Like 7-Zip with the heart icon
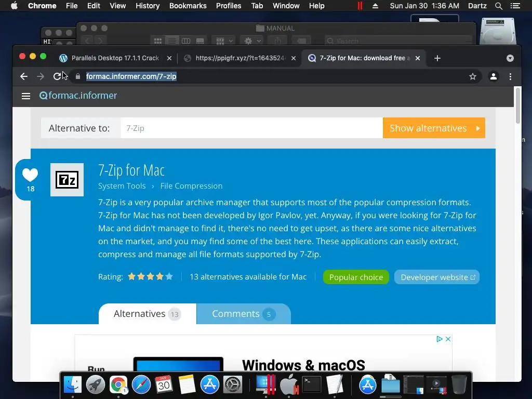The width and height of the screenshot is (532, 399). [30, 175]
